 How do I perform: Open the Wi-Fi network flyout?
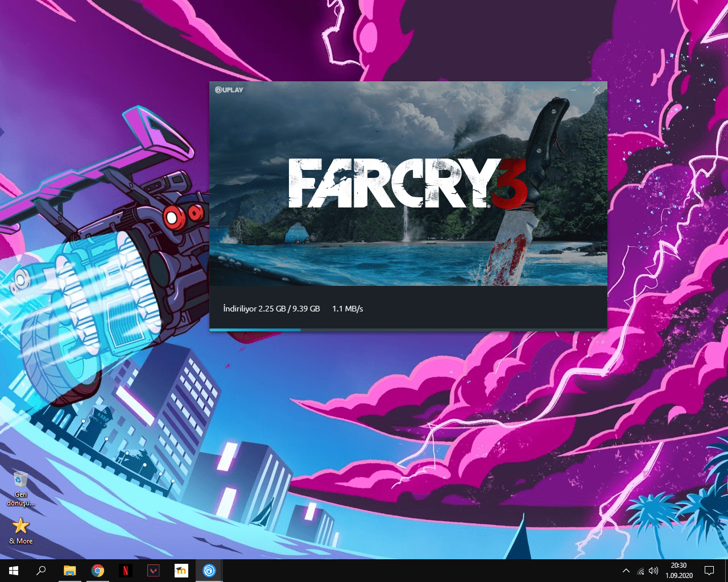click(641, 571)
